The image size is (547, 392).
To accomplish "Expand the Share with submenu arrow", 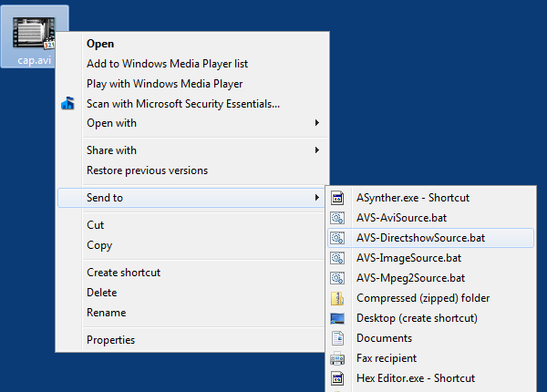I will (316, 150).
